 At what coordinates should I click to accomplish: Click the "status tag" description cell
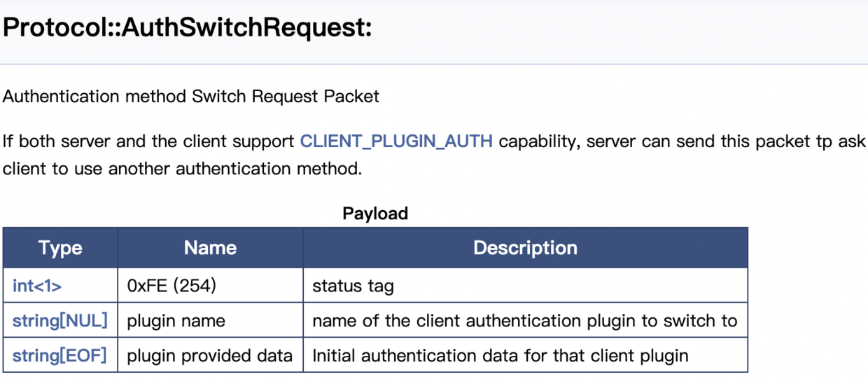[x=353, y=286]
